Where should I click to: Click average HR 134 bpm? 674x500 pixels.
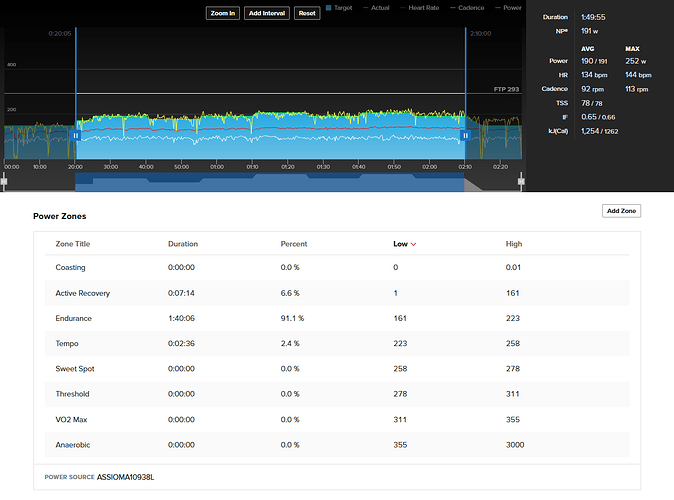[594, 75]
